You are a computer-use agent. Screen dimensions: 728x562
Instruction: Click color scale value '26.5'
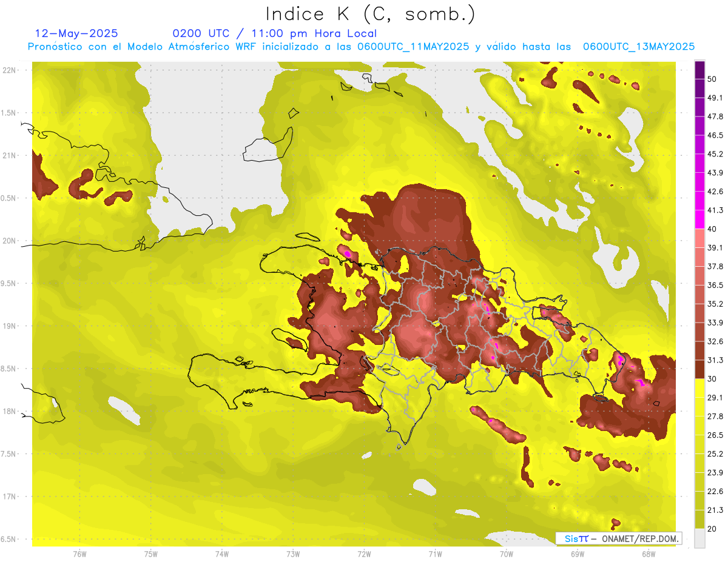point(715,435)
